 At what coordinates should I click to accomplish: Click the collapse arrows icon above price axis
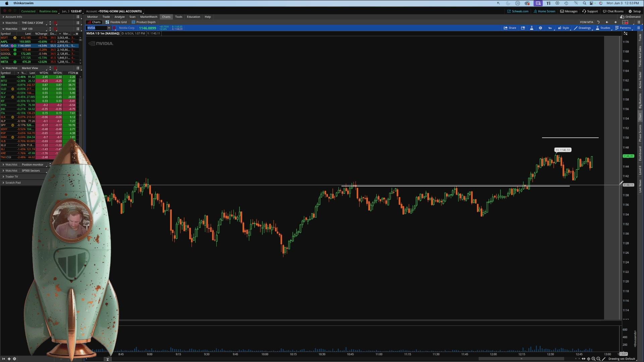pyautogui.click(x=626, y=34)
